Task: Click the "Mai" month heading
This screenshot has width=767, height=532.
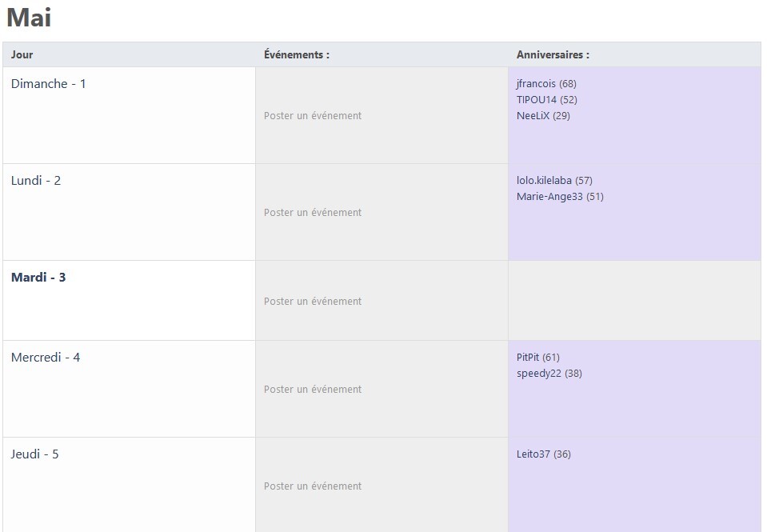Action: coord(29,17)
